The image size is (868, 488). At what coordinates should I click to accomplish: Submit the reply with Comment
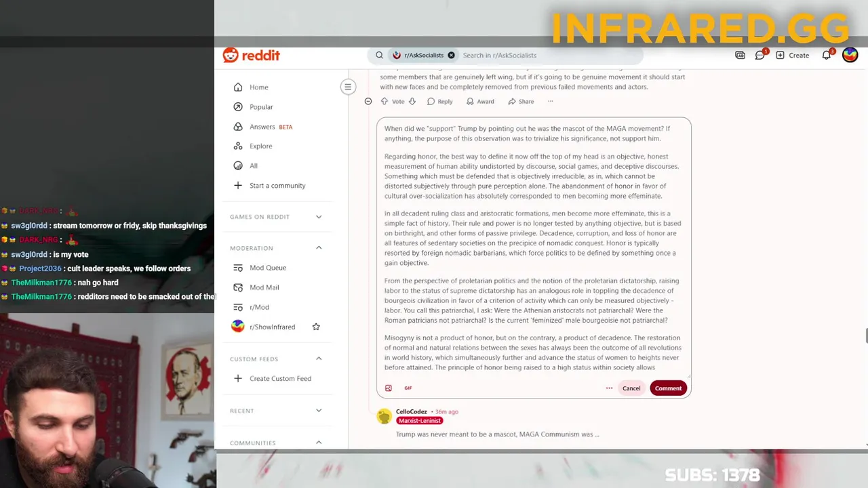668,388
